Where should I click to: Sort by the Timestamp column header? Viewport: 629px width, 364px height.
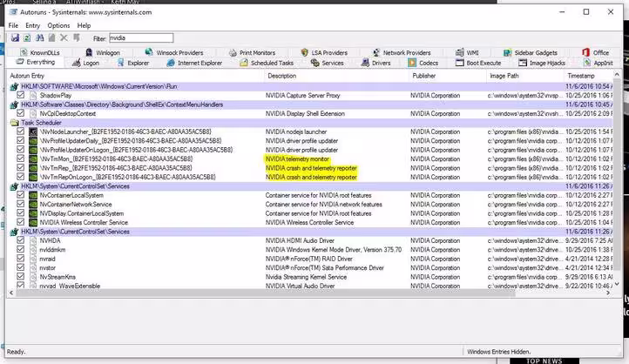point(588,76)
